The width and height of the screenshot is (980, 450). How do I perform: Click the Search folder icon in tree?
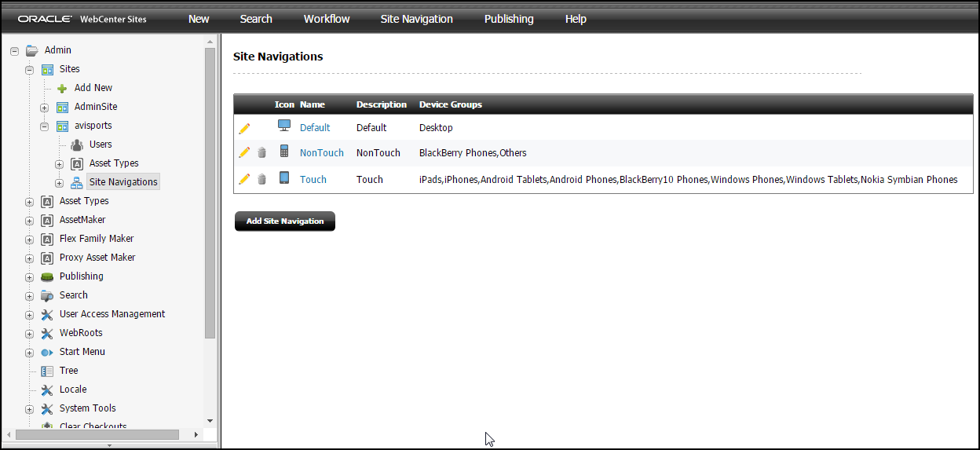47,295
